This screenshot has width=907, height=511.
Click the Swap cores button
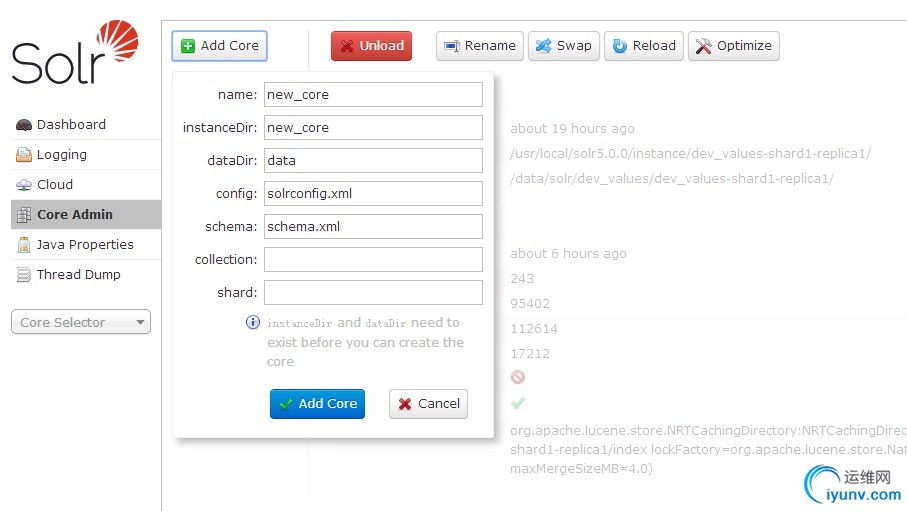[x=563, y=46]
